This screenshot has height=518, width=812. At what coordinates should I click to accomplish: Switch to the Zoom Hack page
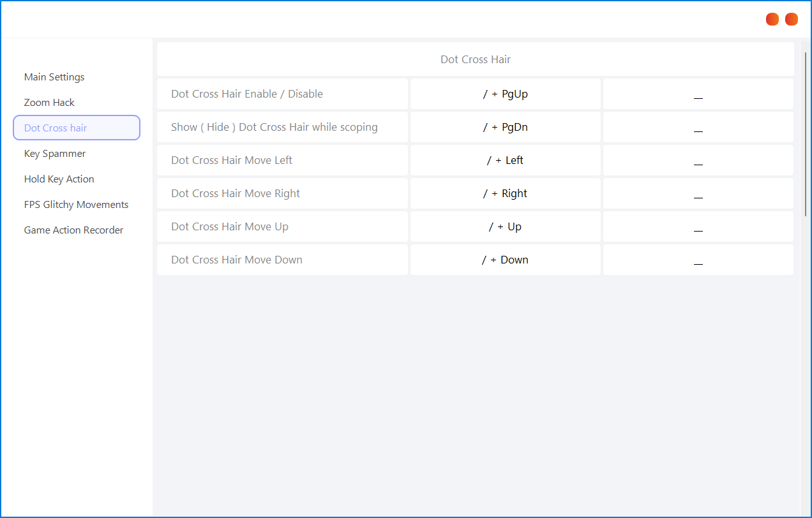(x=49, y=103)
